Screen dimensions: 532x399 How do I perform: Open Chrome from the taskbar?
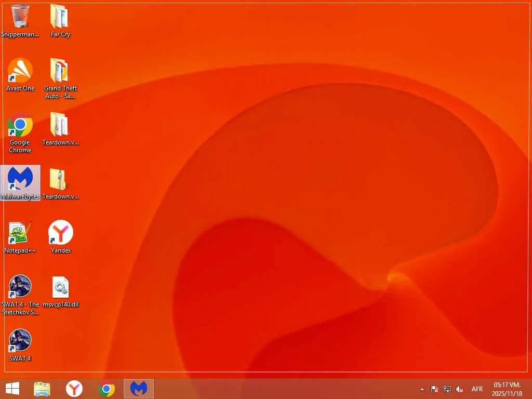[106, 389]
